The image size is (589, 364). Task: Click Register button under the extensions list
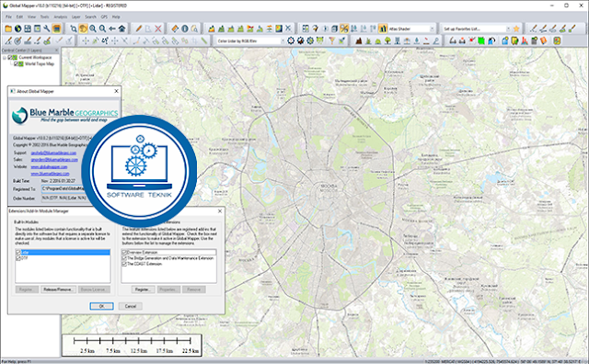tap(143, 290)
